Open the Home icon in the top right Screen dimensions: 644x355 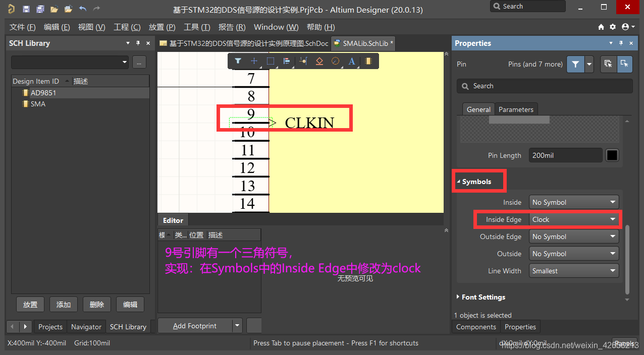pos(601,27)
